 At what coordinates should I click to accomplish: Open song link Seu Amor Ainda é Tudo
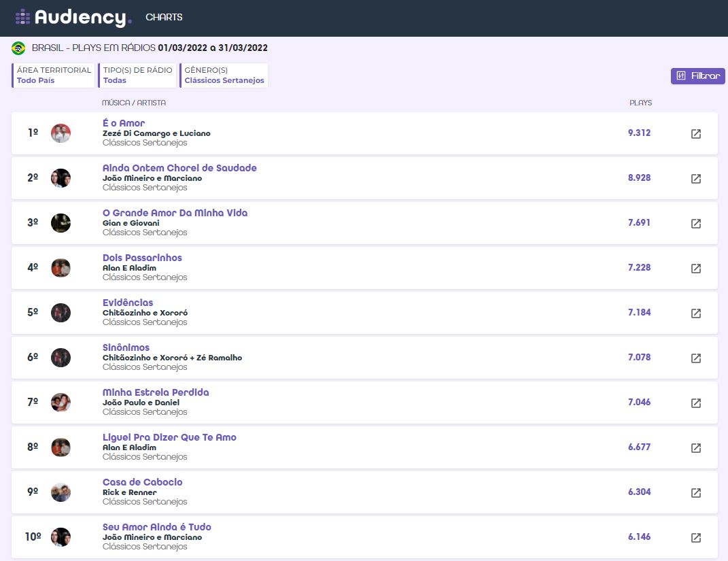click(x=156, y=527)
